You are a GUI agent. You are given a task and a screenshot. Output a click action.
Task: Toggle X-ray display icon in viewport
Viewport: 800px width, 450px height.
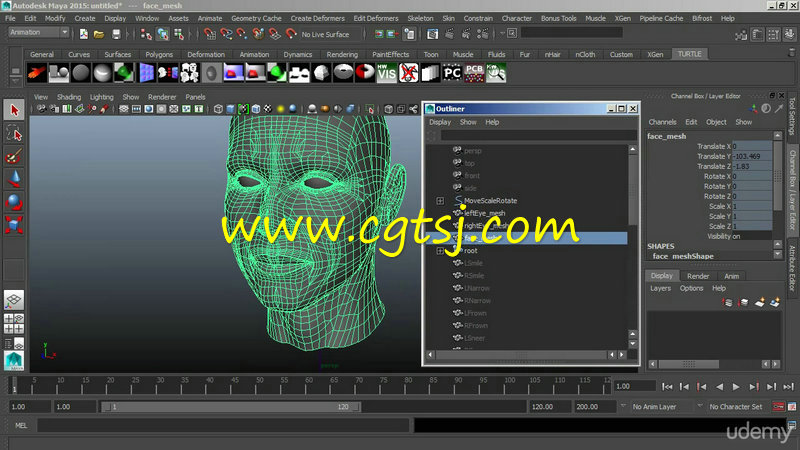[388, 109]
